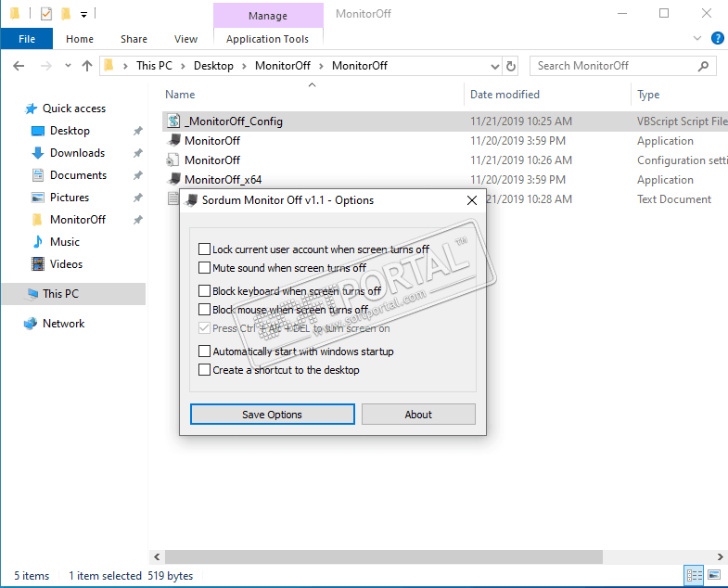The height and width of the screenshot is (588, 728).
Task: Enable block mouse when screen turns off
Action: (204, 310)
